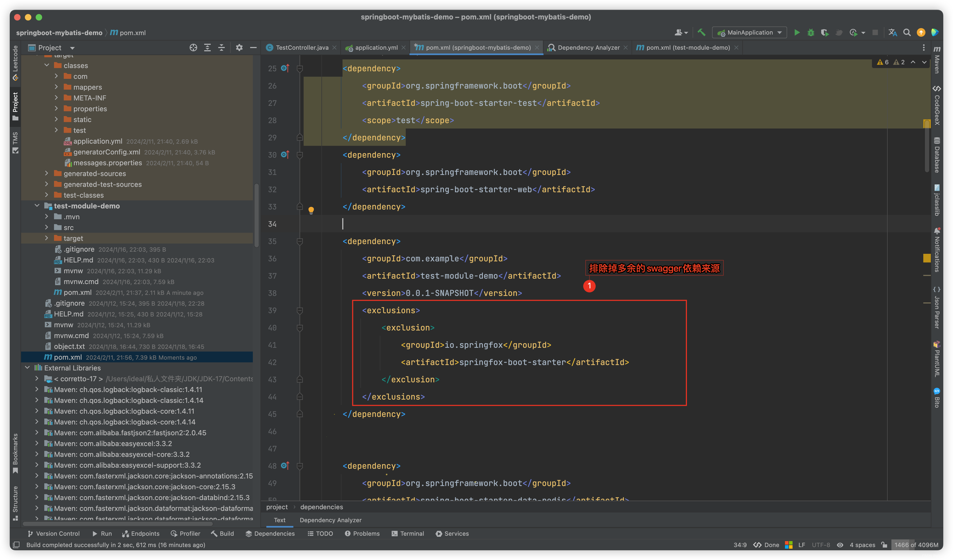Click the Search Everywhere magnifier icon
This screenshot has width=953, height=560.
907,32
